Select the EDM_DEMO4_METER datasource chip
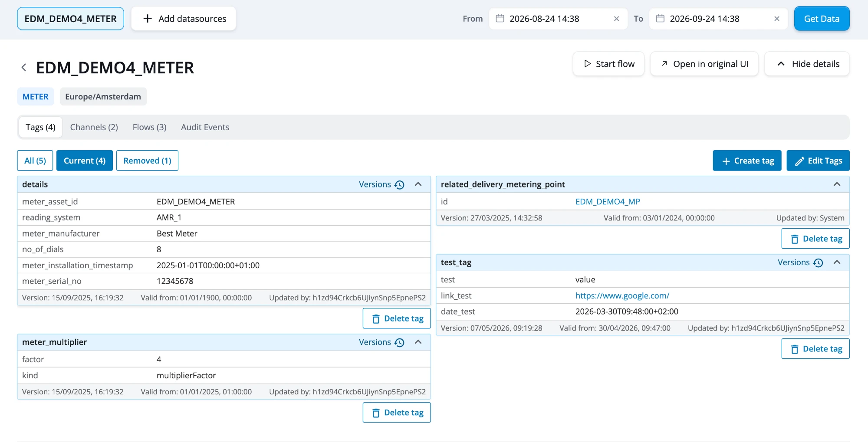868x446 pixels. pos(70,19)
